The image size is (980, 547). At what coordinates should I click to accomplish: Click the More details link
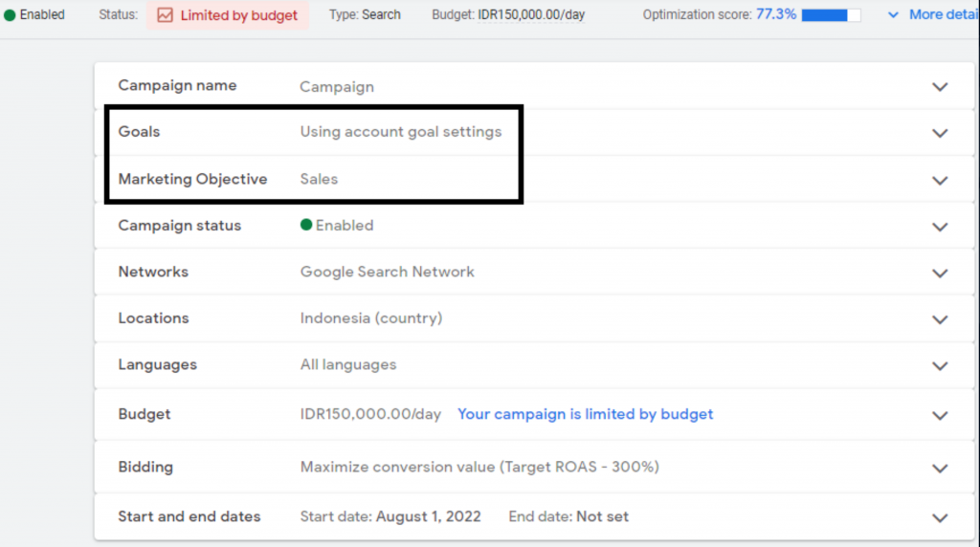click(943, 14)
